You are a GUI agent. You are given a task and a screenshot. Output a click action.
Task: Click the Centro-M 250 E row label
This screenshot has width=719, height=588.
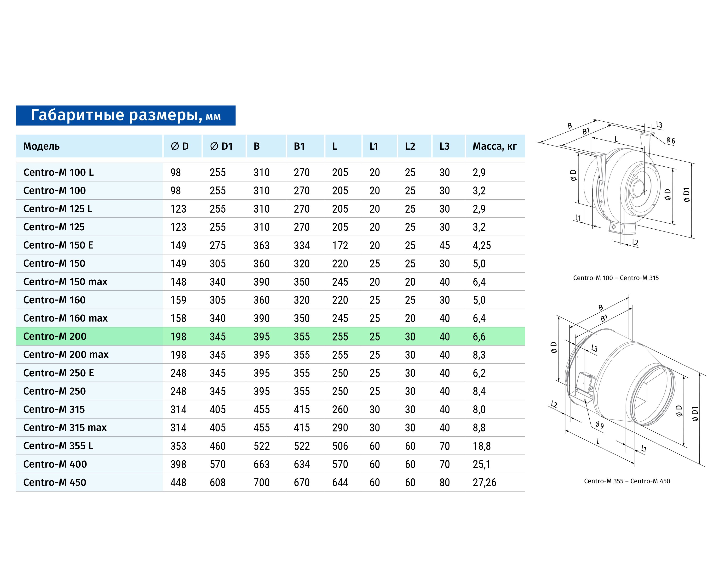click(58, 373)
